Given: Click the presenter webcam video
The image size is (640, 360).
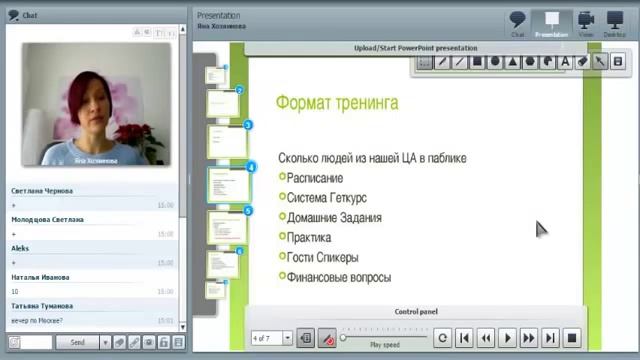Looking at the screenshot, I should pyautogui.click(x=96, y=104).
